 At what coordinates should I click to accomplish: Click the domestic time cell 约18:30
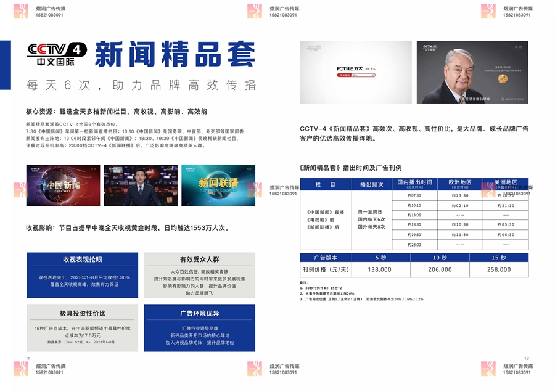(414, 224)
